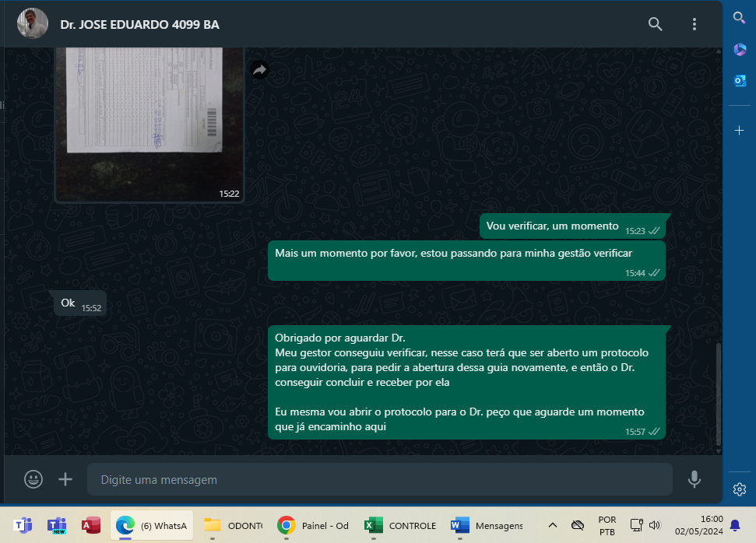The image size is (756, 543).
Task: Switch to Word Mensagens window
Action: [x=487, y=525]
